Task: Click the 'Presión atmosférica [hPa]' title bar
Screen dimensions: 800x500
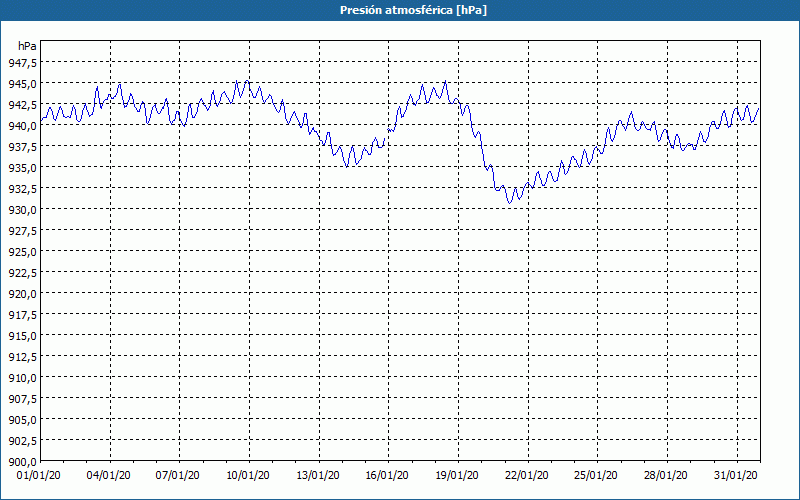Action: (x=400, y=10)
